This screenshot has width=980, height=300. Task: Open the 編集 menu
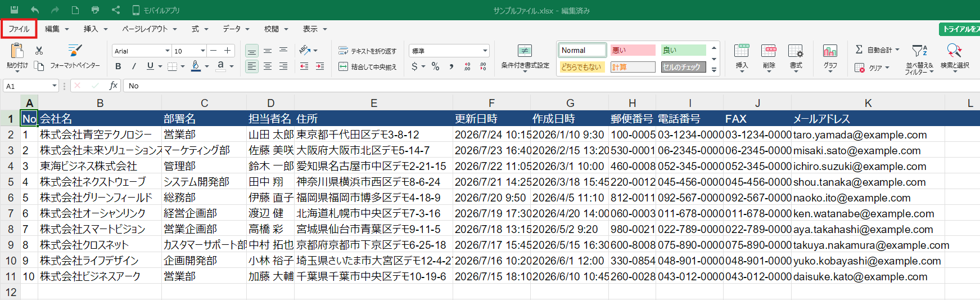coord(57,29)
